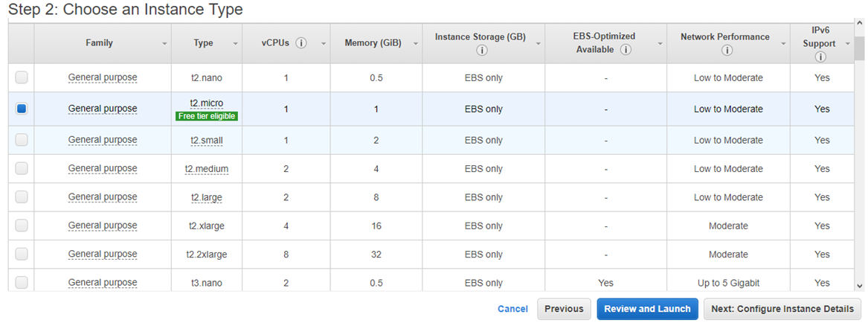Click the Network Performance column header text
This screenshot has height=326, width=868.
click(724, 36)
